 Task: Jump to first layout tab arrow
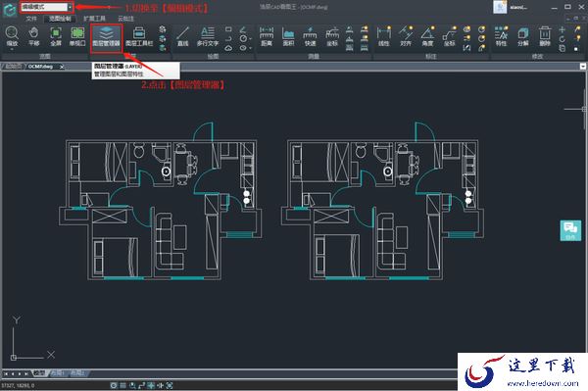click(6, 373)
